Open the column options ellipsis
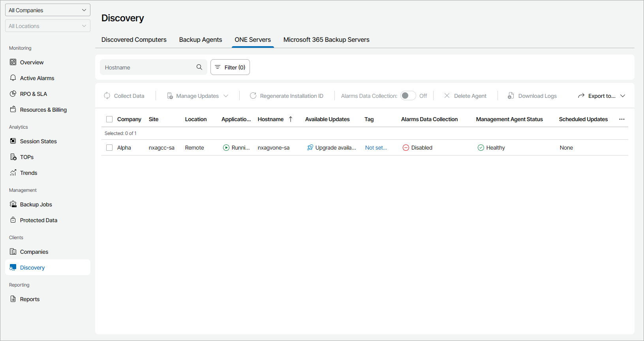The height and width of the screenshot is (341, 644). pyautogui.click(x=622, y=119)
